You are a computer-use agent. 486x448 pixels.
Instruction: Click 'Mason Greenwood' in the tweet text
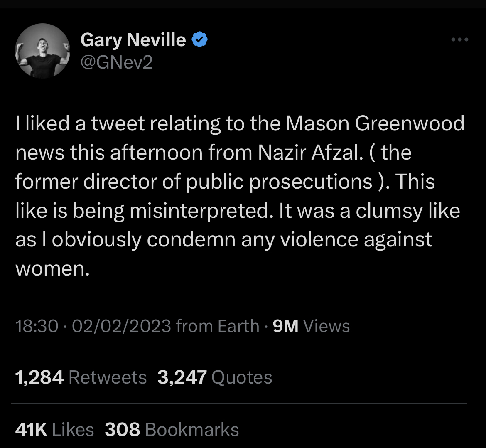(375, 123)
